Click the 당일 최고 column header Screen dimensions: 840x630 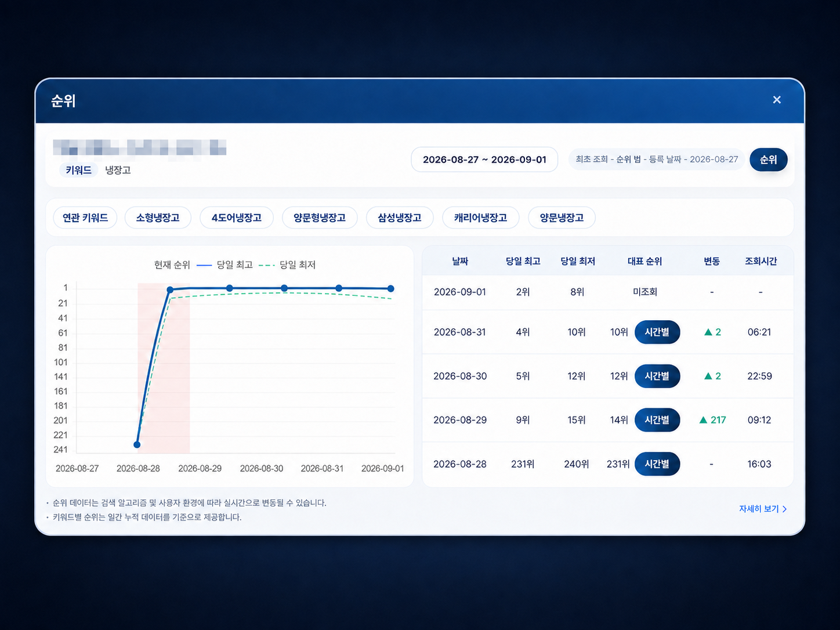[x=523, y=261]
